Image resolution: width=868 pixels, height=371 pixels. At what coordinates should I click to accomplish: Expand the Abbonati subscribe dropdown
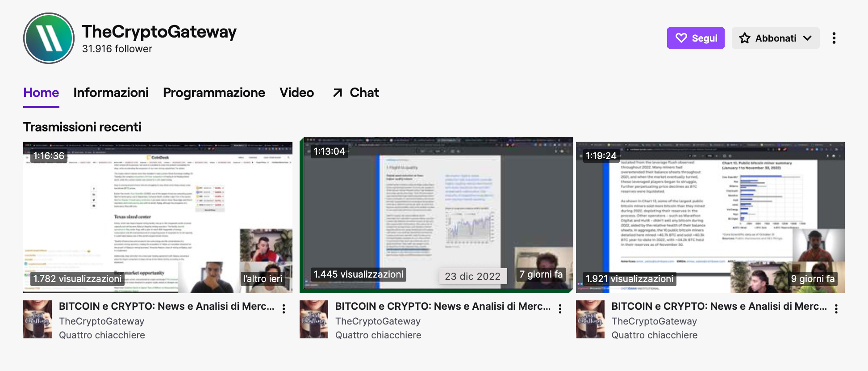pos(776,38)
